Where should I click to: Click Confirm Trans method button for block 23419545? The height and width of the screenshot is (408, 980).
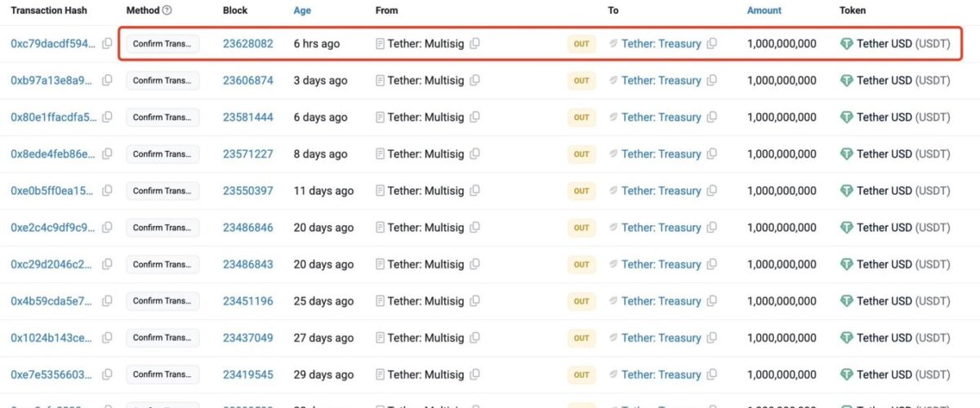(x=163, y=375)
